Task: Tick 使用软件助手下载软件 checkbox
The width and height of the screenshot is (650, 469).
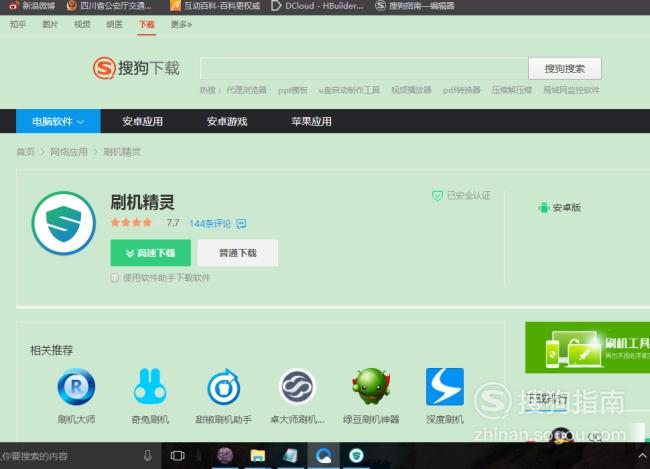Action: tap(115, 277)
